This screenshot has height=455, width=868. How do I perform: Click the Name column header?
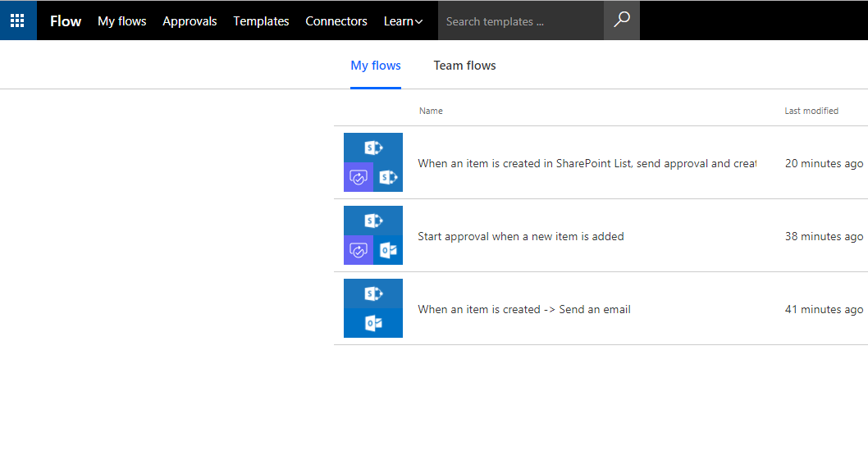(431, 111)
